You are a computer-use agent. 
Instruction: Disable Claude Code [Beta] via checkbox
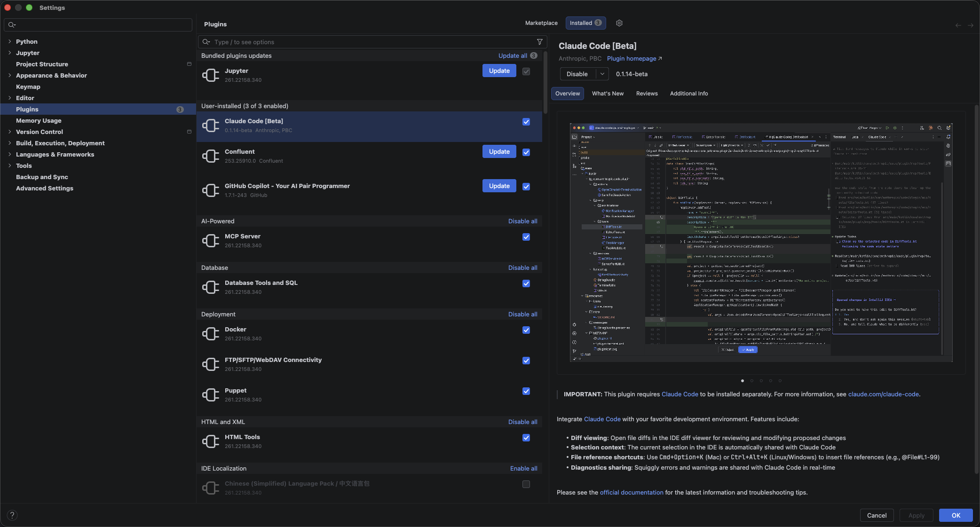click(x=526, y=122)
